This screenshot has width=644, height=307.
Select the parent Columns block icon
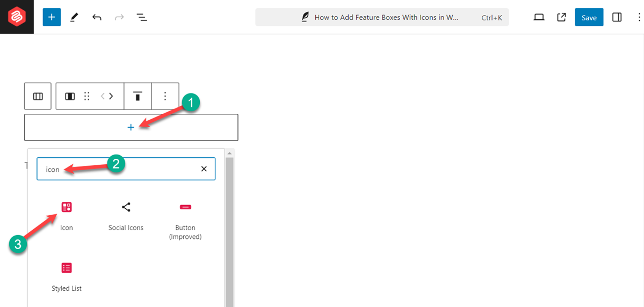[38, 96]
